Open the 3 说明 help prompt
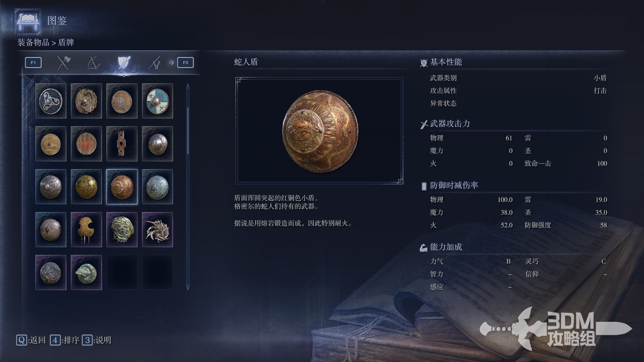 pos(97,340)
